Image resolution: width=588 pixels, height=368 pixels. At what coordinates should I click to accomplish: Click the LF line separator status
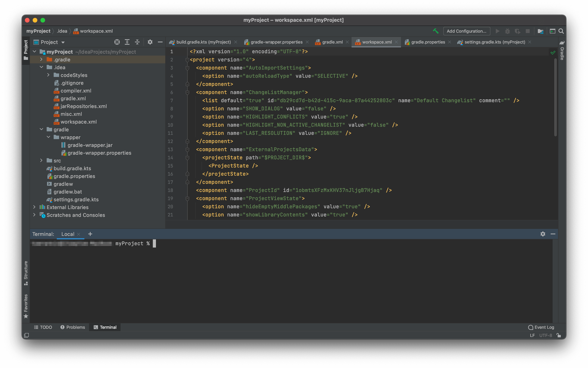(532, 335)
